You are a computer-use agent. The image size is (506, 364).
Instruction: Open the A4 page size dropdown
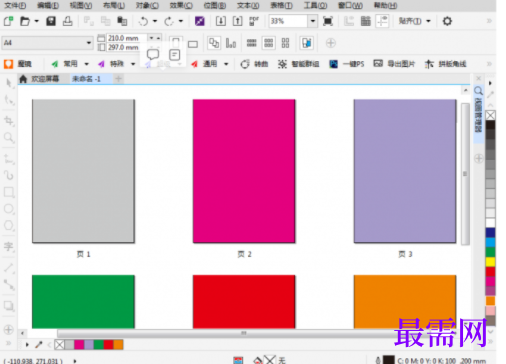89,43
